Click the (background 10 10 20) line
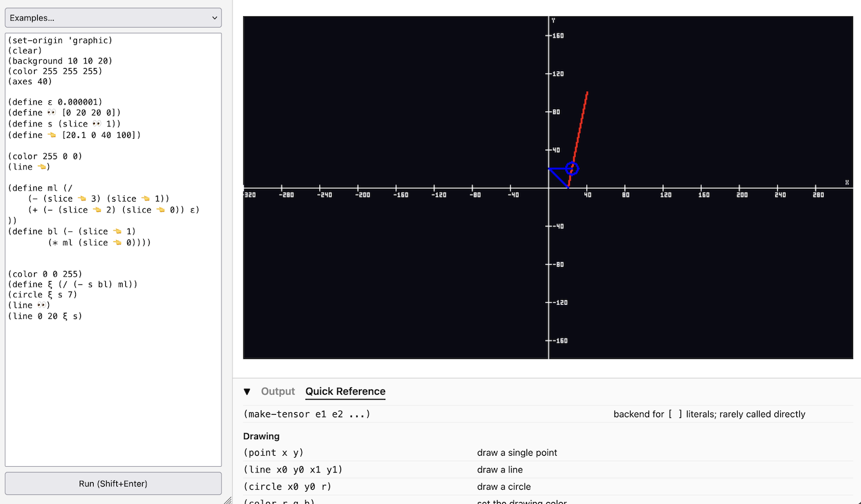861x504 pixels. [60, 61]
